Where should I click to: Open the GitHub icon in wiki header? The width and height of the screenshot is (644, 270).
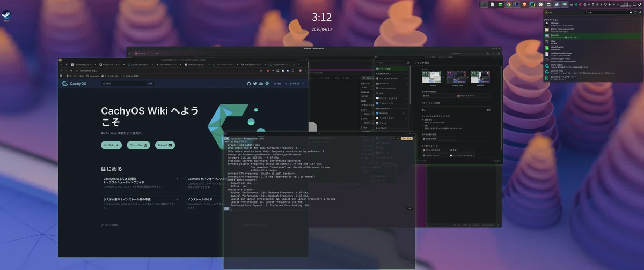248,84
